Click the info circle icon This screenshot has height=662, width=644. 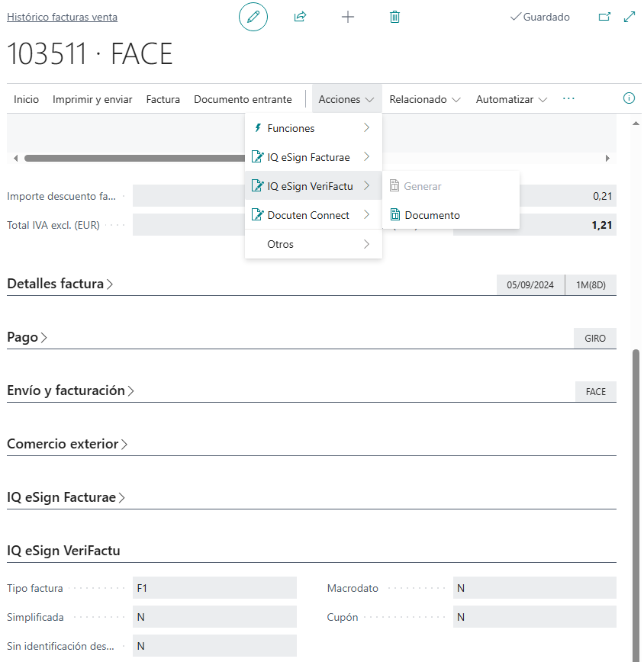(x=630, y=98)
